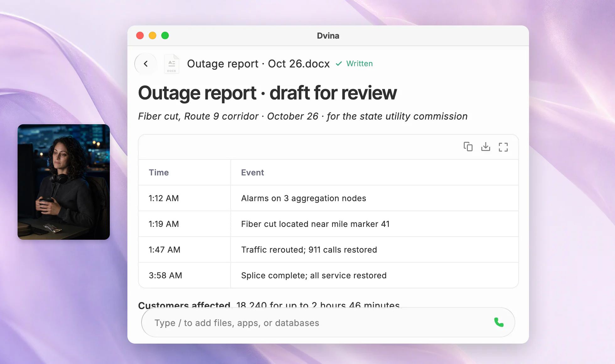Viewport: 615px width, 364px height.
Task: Click the italic Fiber cut, Route 9 corridor subtitle
Action: tap(302, 116)
